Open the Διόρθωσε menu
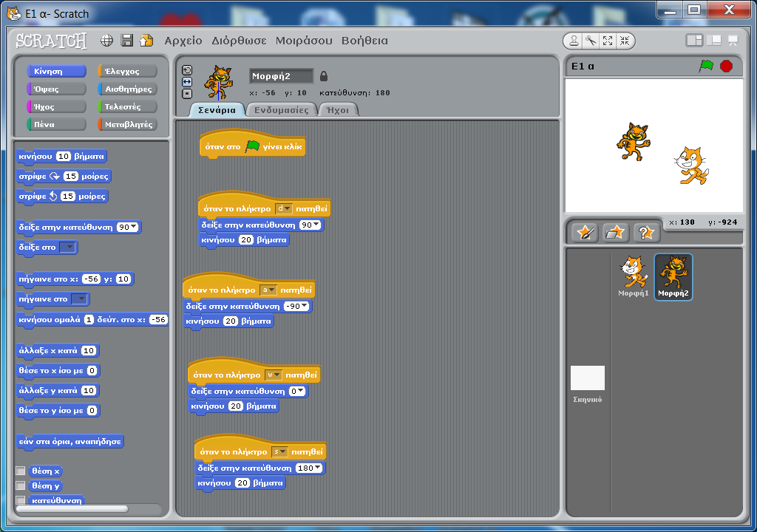The height and width of the screenshot is (532, 757). coord(239,41)
